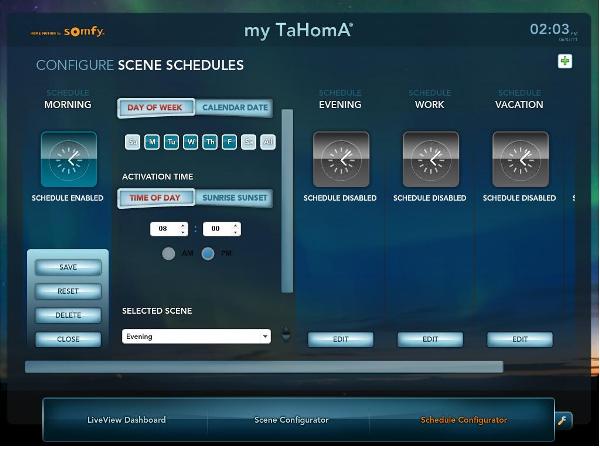Open the Selected Scene dropdown showing Evening

point(196,337)
